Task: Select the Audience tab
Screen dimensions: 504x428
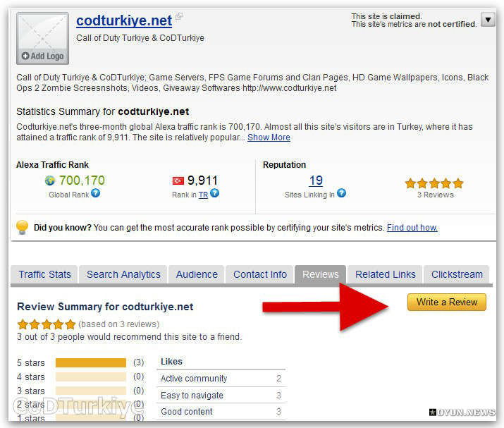Action: [x=197, y=274]
